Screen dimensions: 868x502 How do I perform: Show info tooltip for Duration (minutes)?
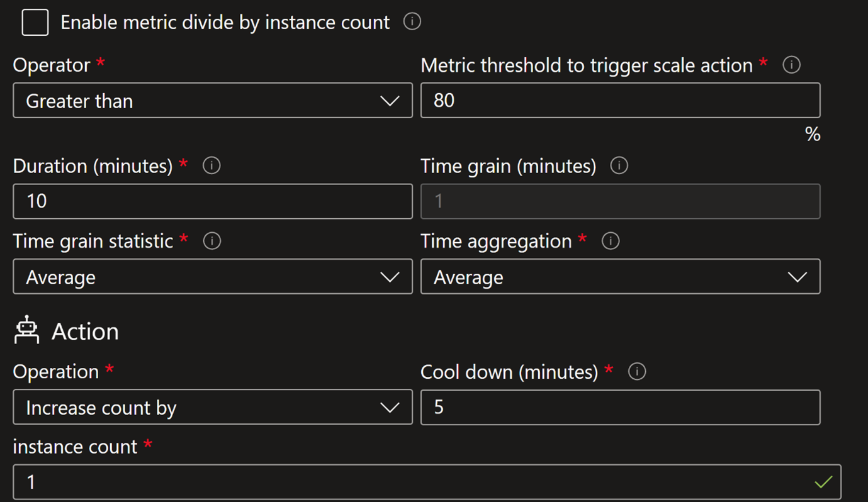211,165
